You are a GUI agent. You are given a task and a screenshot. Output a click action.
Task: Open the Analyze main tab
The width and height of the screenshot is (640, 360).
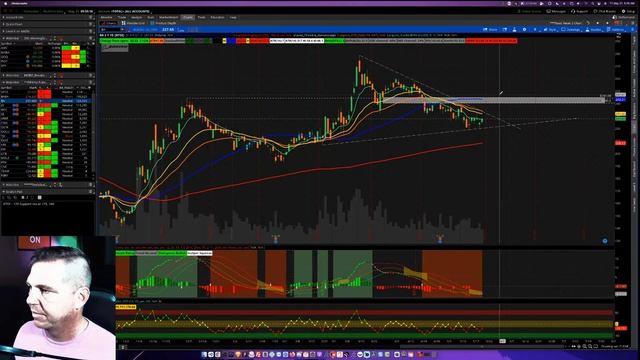pos(136,18)
